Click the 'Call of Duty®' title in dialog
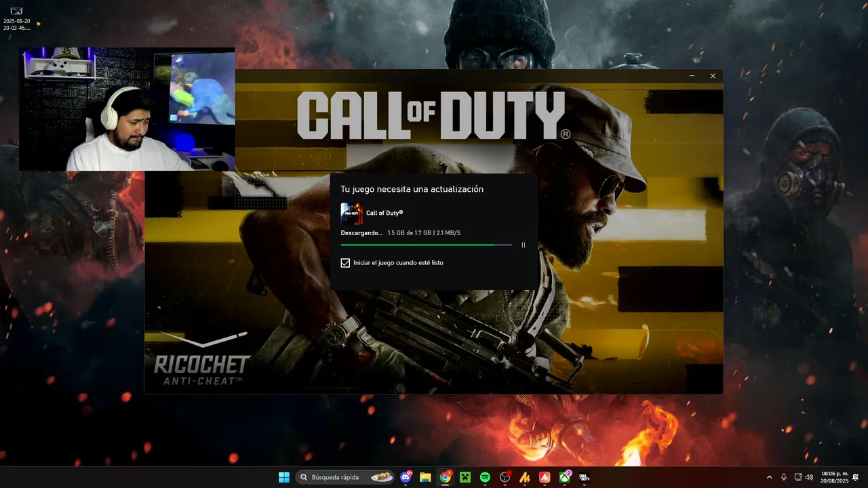868x488 pixels. tap(384, 213)
